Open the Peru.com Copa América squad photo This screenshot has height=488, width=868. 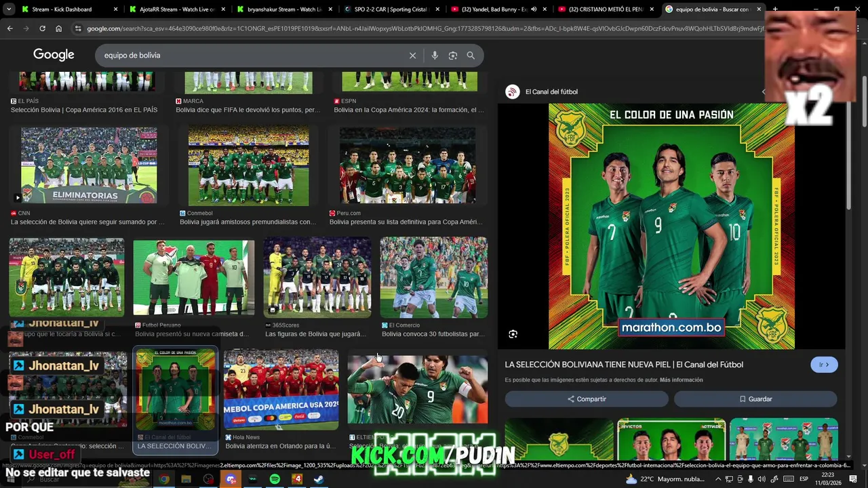point(408,166)
